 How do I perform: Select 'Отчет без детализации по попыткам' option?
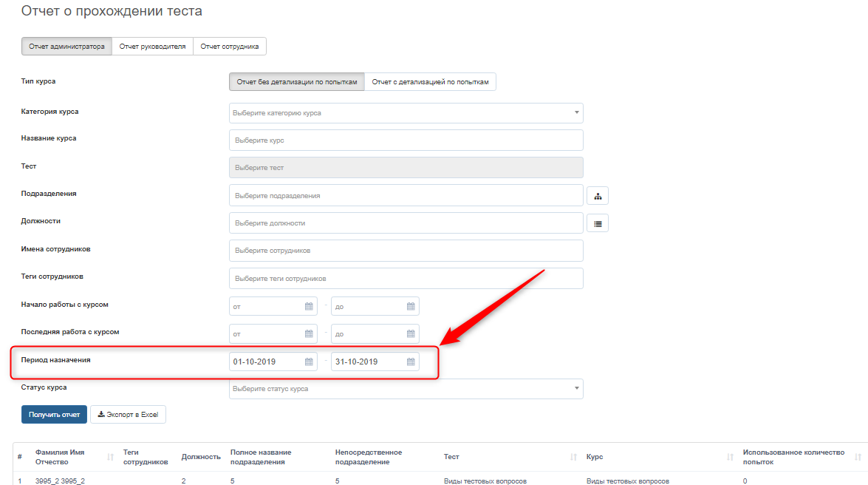[x=297, y=82]
